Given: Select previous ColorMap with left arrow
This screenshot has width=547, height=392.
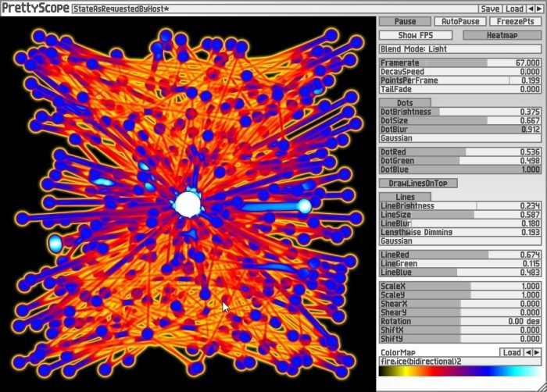Looking at the screenshot, I should [528, 353].
